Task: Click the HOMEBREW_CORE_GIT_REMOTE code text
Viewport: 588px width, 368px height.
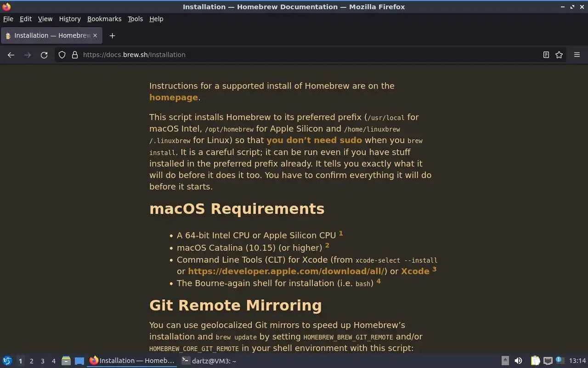Action: (x=194, y=349)
